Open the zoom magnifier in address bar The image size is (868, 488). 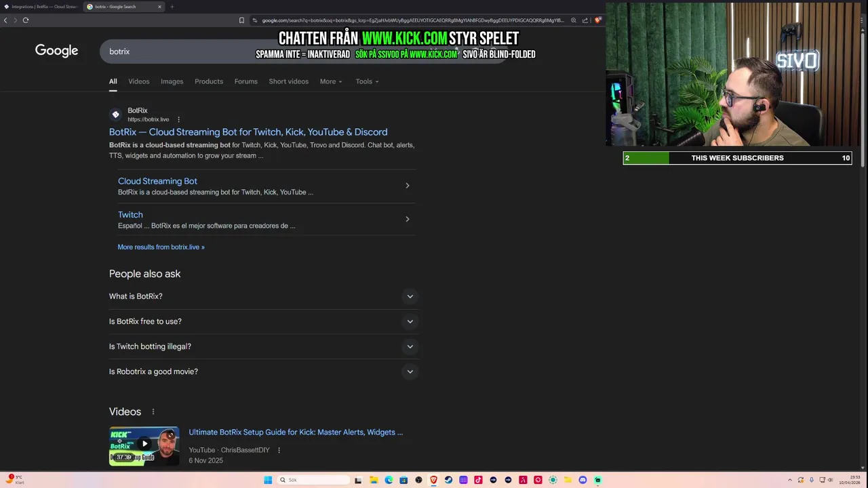(x=574, y=20)
